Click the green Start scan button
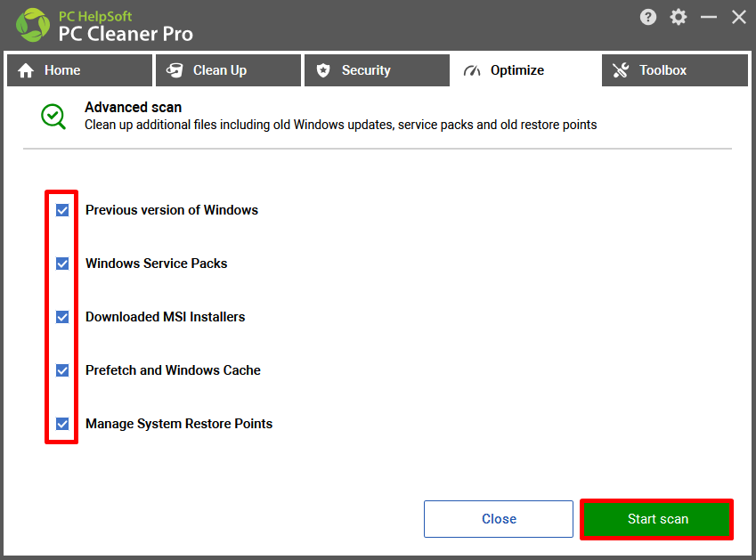The width and height of the screenshot is (756, 560). tap(656, 519)
